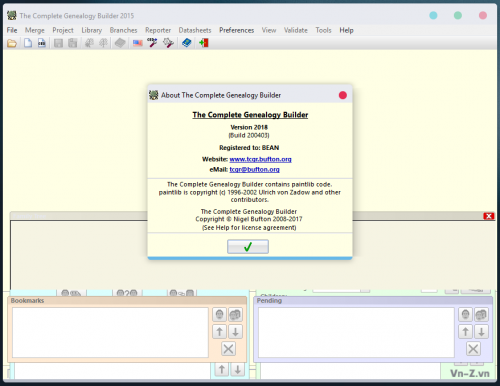The image size is (500, 386).
Task: Click the teal window control button
Action: click(x=433, y=15)
